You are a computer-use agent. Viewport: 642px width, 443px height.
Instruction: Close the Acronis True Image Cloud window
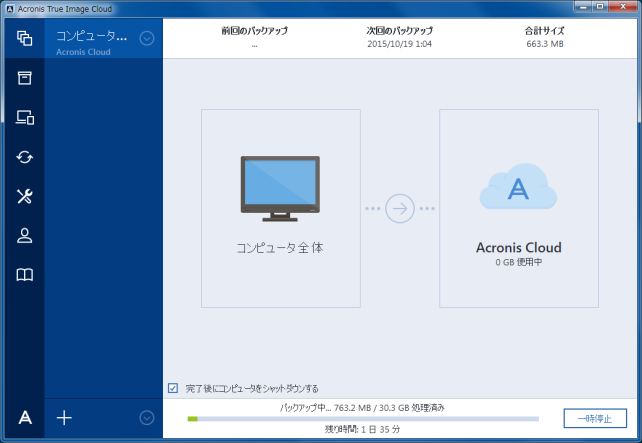(x=623, y=7)
